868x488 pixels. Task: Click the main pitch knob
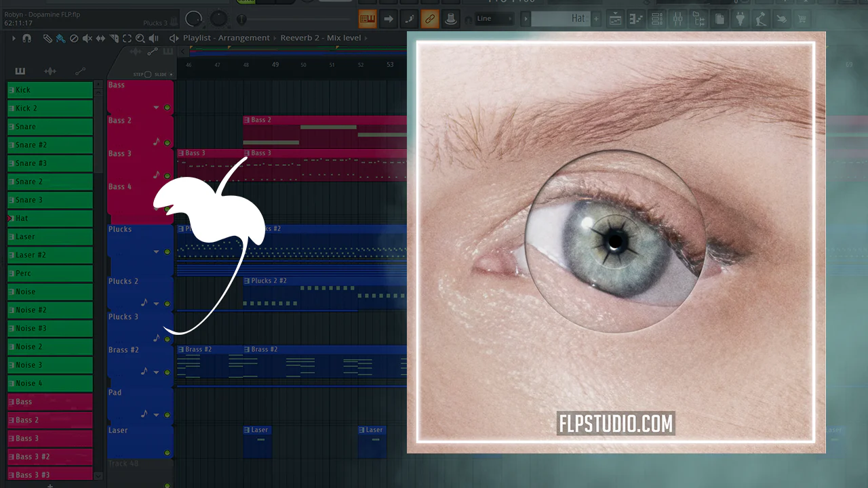tap(219, 19)
